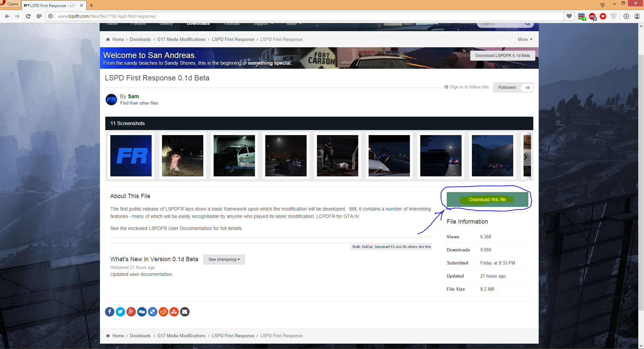Click the page scrollbar up arrow
This screenshot has height=349, width=644.
pyautogui.click(x=641, y=26)
